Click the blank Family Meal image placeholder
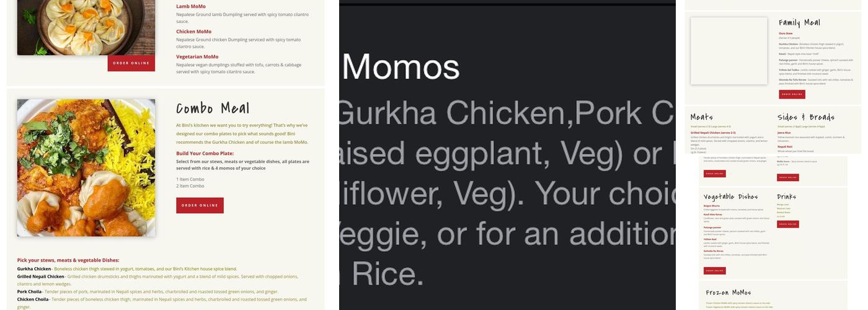 (728, 51)
